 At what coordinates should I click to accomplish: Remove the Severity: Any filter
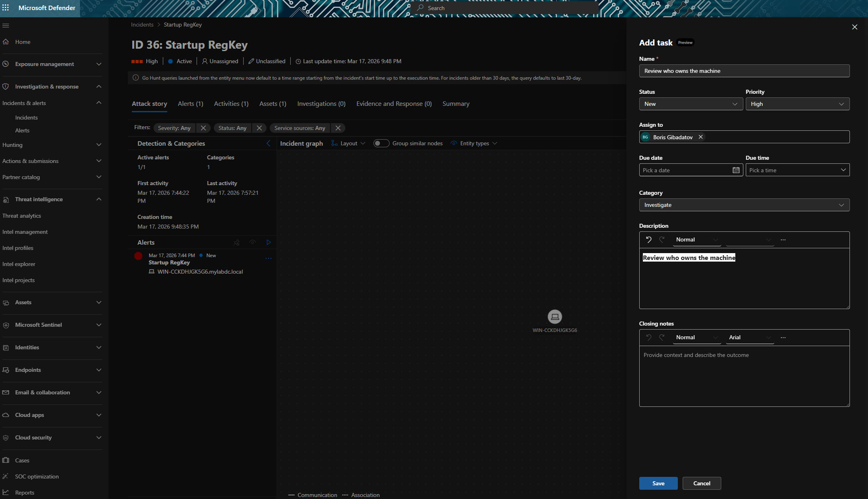(x=203, y=128)
